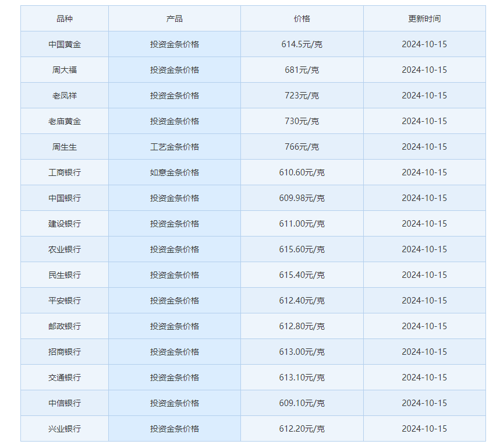Click the 615.40元/克 price
The width and height of the screenshot is (500, 448).
[302, 275]
